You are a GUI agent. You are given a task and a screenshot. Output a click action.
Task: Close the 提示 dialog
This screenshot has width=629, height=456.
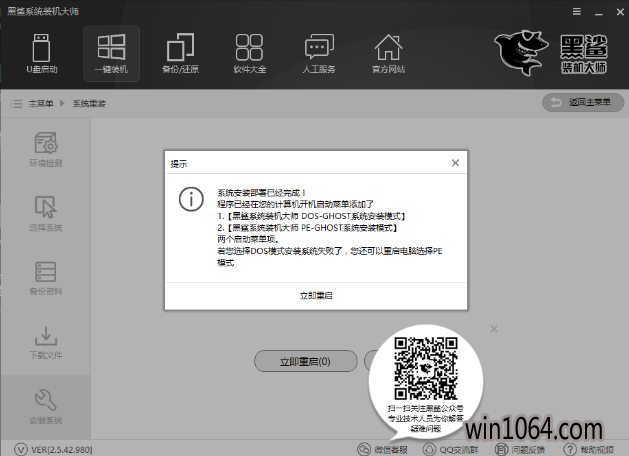click(455, 163)
